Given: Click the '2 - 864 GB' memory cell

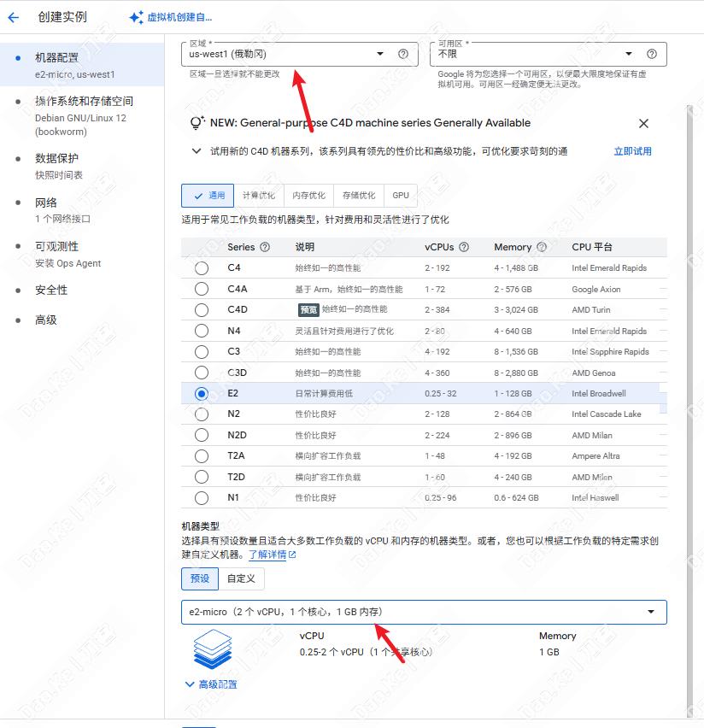Looking at the screenshot, I should click(513, 414).
